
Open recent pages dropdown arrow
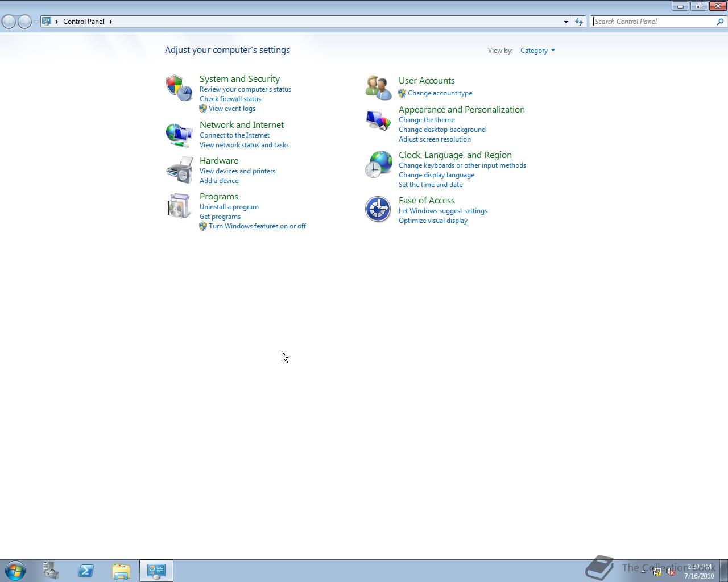tap(36, 22)
